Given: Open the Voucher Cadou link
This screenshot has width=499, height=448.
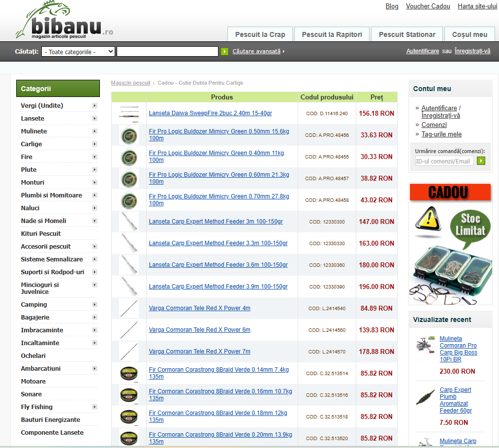Looking at the screenshot, I should 428,6.
